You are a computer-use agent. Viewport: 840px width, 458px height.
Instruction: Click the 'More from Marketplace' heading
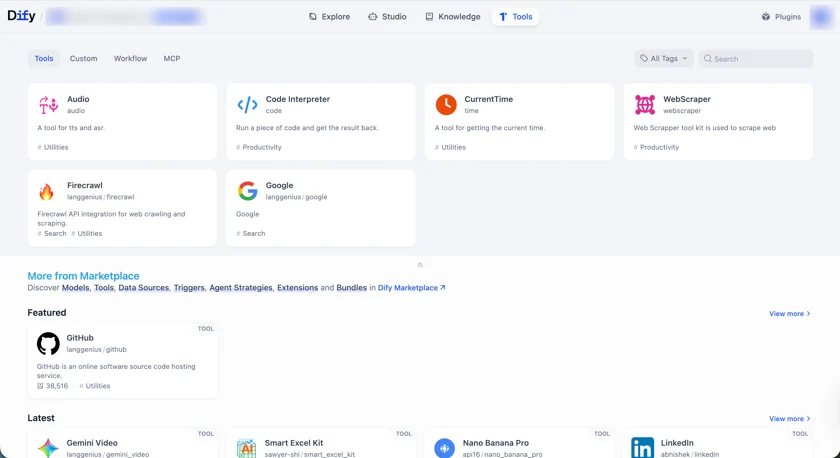point(84,276)
